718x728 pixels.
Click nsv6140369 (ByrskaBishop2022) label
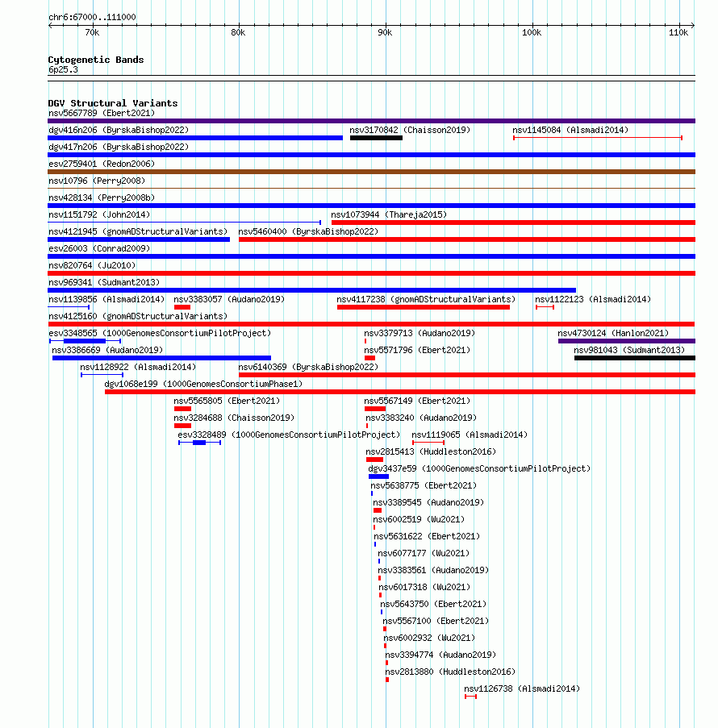point(308,368)
